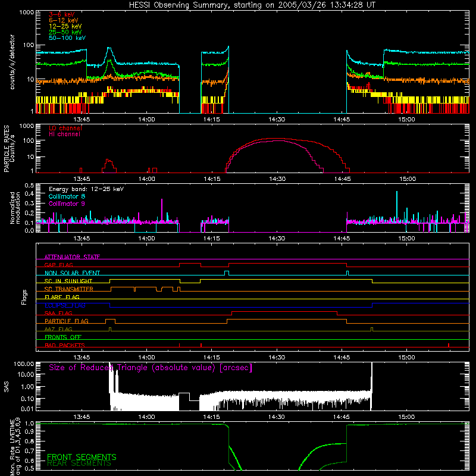Viewport: 476px width, 476px height.
Task: Select the 10.00 tick on SAS axis
Action: click(x=25, y=374)
